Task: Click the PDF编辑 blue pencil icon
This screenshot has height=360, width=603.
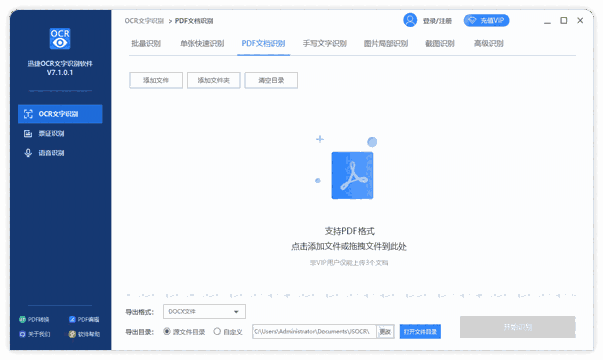Action: [72, 319]
